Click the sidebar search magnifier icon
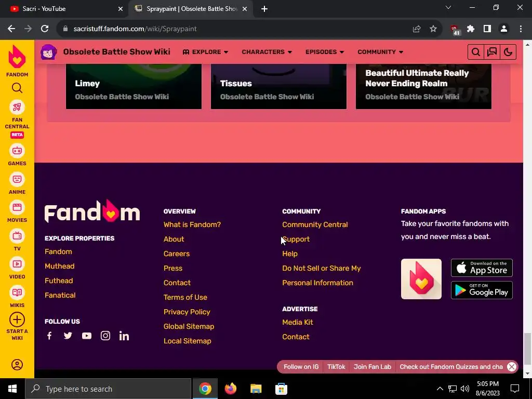The height and width of the screenshot is (399, 532). coord(17,88)
